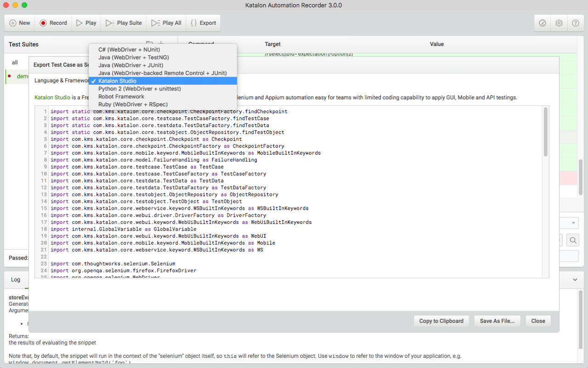Click line 24 FirefoxDriver import
588x368 pixels.
click(124, 271)
